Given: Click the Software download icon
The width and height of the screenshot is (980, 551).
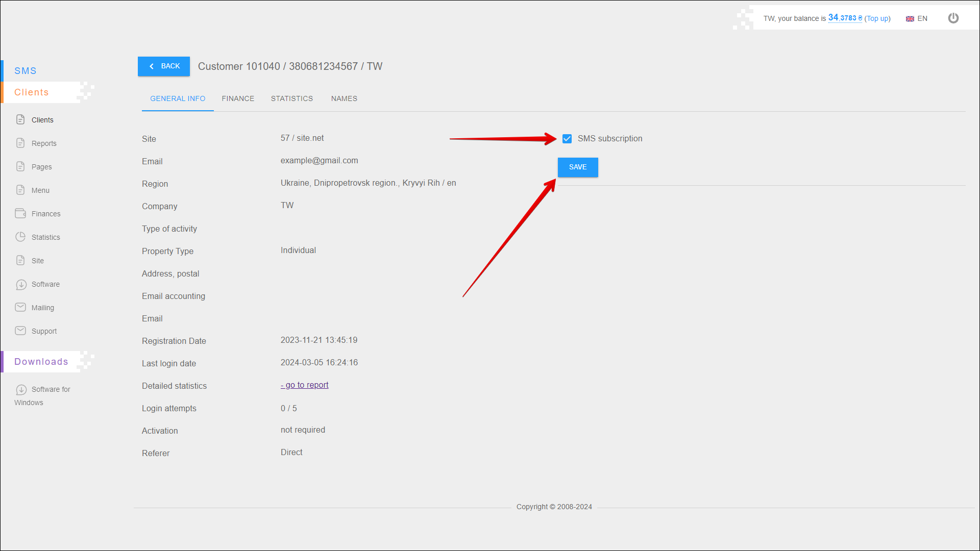Looking at the screenshot, I should tap(21, 284).
